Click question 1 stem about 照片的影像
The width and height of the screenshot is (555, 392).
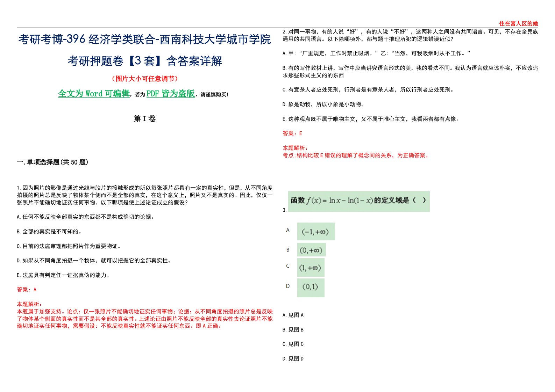pos(145,195)
